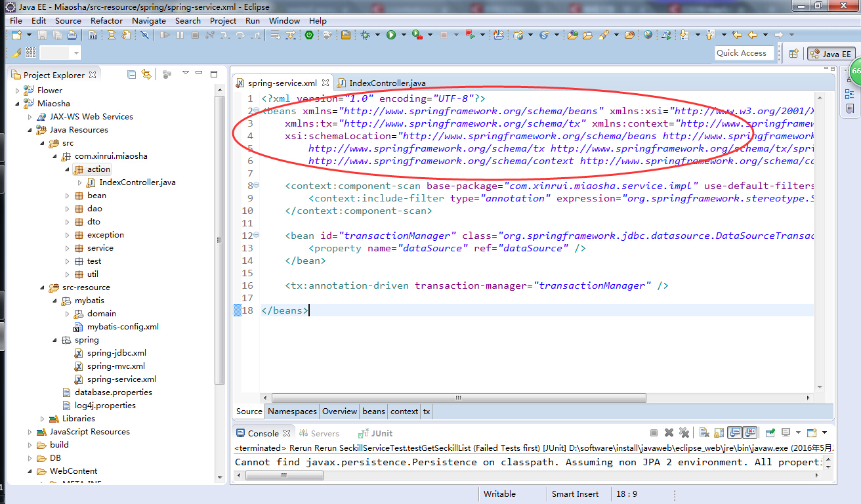Run SeckillServiceTest using the Run toolbar icon
Screen dimensions: 861x504
[x=390, y=34]
